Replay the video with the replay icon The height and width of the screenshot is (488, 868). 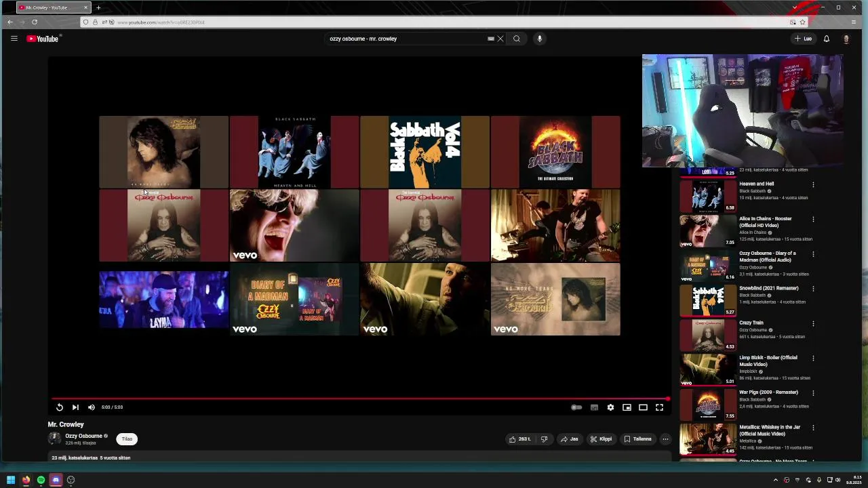[x=60, y=407]
